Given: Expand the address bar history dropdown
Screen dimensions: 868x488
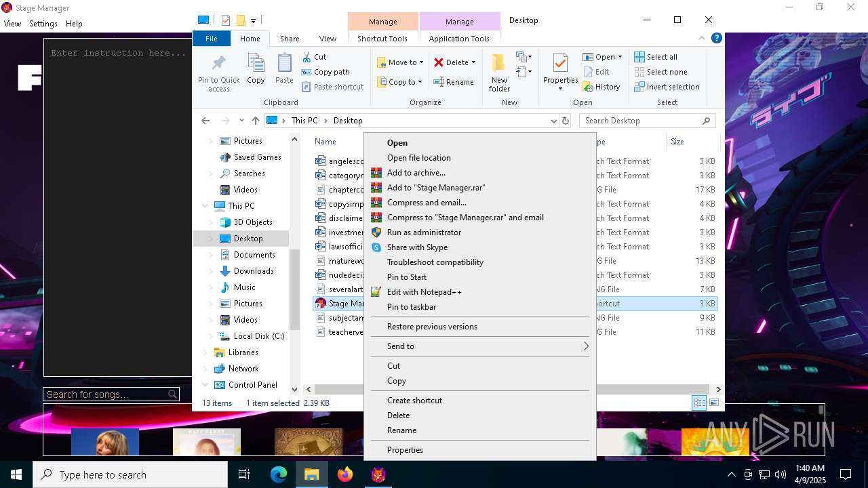Looking at the screenshot, I should click(x=553, y=121).
